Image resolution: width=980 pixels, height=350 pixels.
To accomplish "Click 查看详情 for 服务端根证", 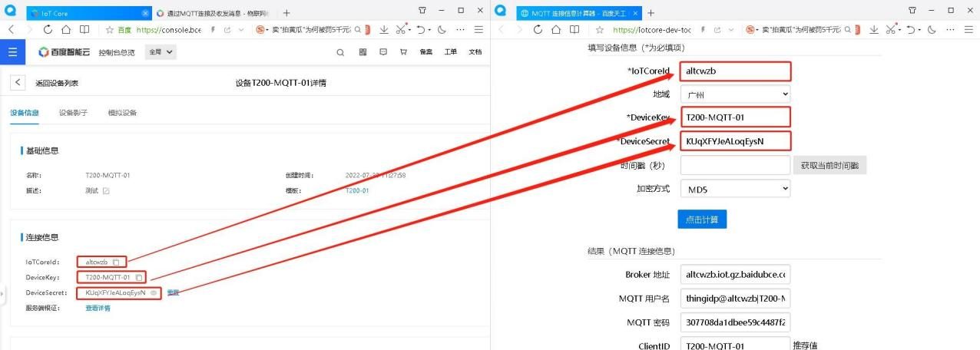I will [98, 308].
